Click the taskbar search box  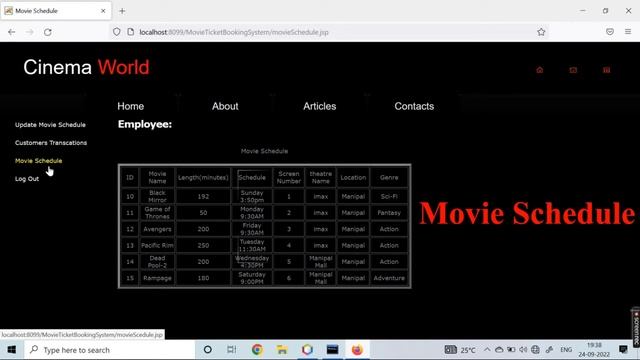[x=109, y=350]
